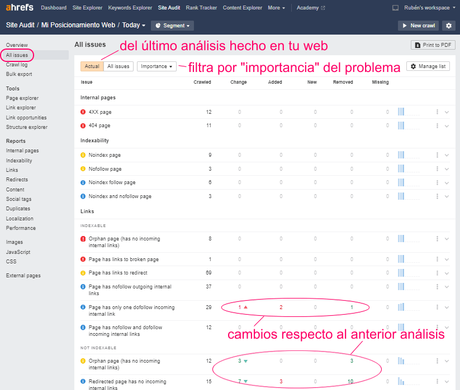Click the blue info icon for Noindex follow page
460x390 pixels.
tap(83, 182)
